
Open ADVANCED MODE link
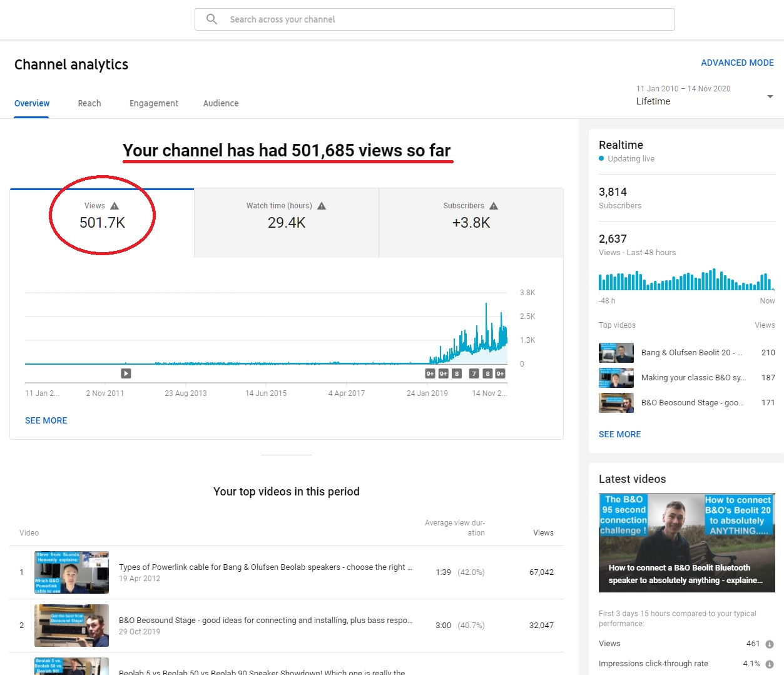pyautogui.click(x=737, y=63)
